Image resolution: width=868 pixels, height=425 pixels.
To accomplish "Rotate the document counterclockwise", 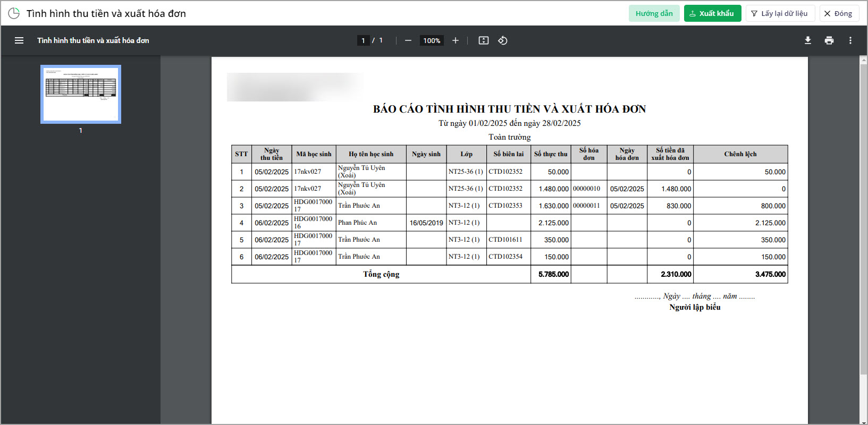I will pos(503,40).
